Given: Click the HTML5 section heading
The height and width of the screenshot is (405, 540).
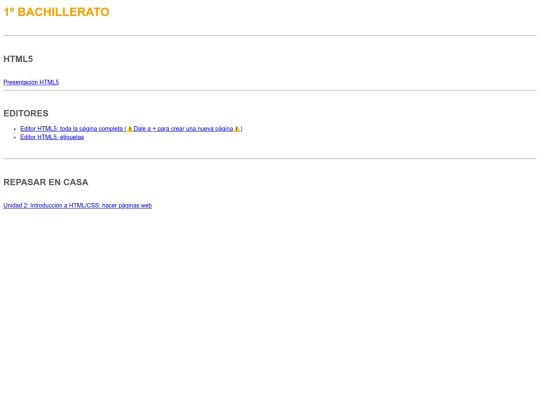Looking at the screenshot, I should [x=18, y=59].
